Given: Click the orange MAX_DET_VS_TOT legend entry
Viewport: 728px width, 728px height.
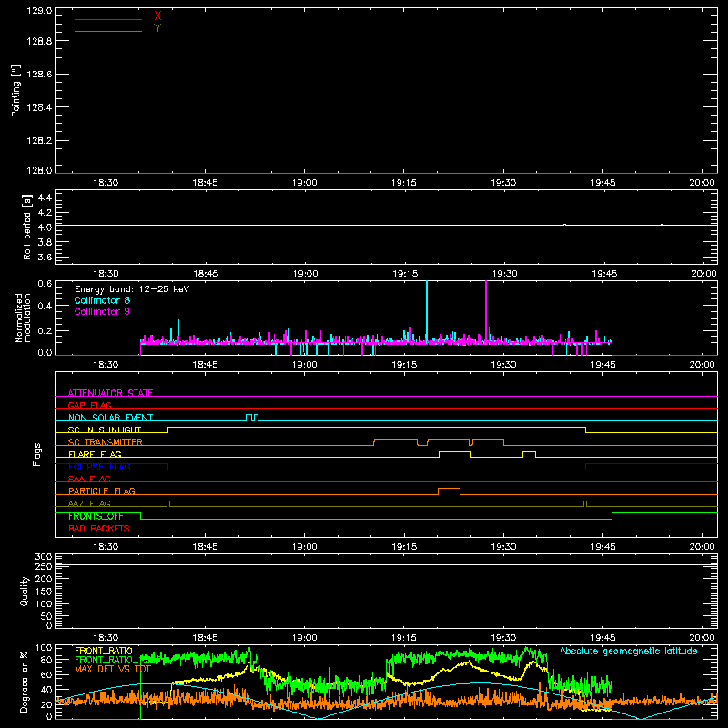Looking at the screenshot, I should pyautogui.click(x=113, y=669).
